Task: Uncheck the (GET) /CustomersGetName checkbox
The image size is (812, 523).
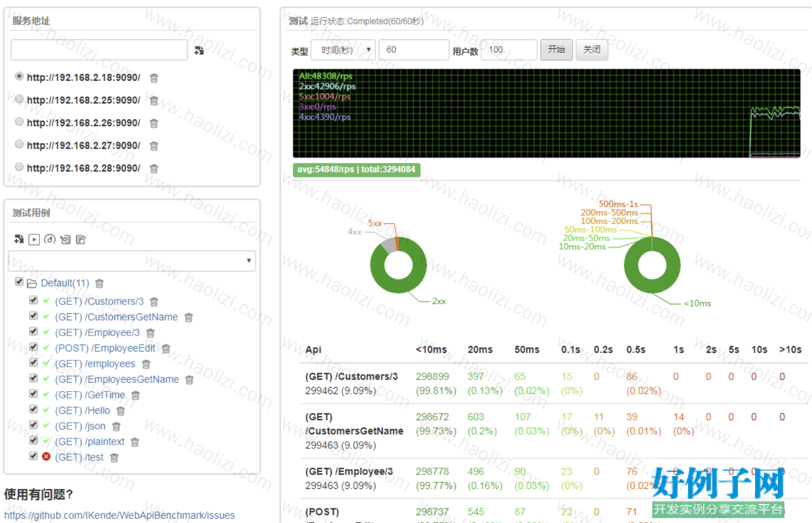Action: click(33, 315)
